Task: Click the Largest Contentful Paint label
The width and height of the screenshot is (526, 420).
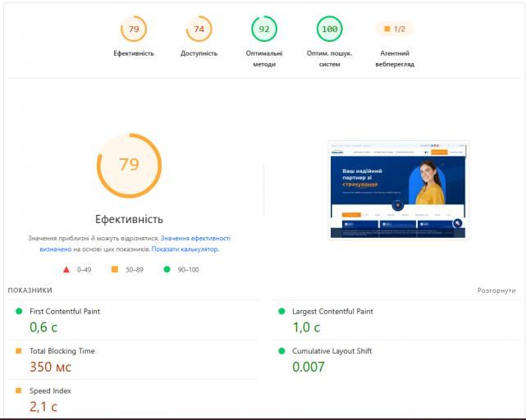Action: tap(332, 312)
